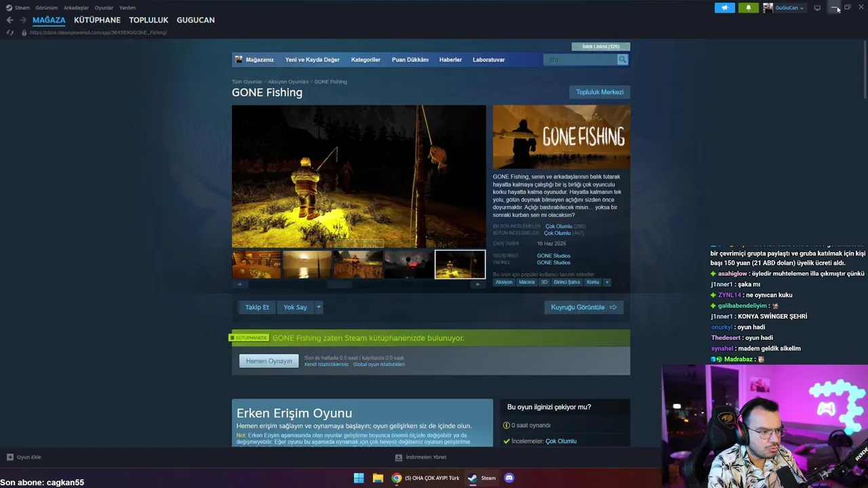Click the Macera tag
The width and height of the screenshot is (868, 488).
coord(527,282)
